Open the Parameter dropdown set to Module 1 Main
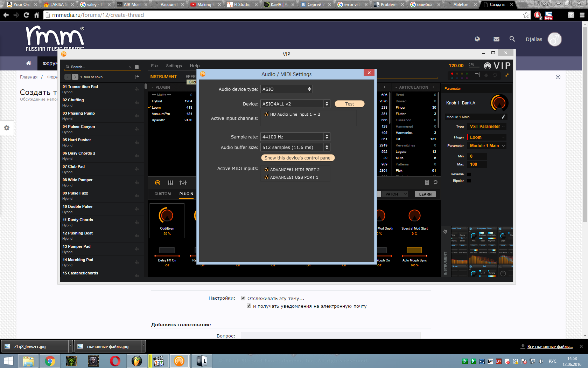Viewport: 588px width, 368px height. pos(486,146)
